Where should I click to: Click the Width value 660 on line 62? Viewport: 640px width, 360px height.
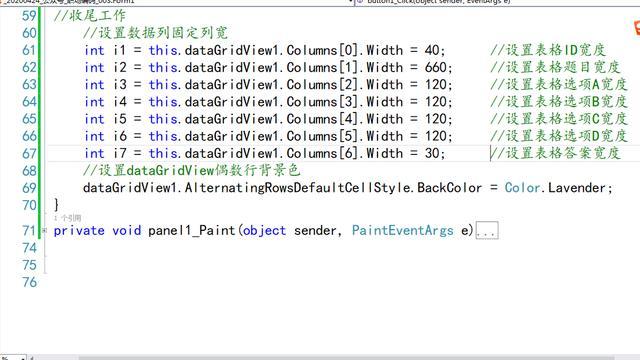pyautogui.click(x=436, y=67)
